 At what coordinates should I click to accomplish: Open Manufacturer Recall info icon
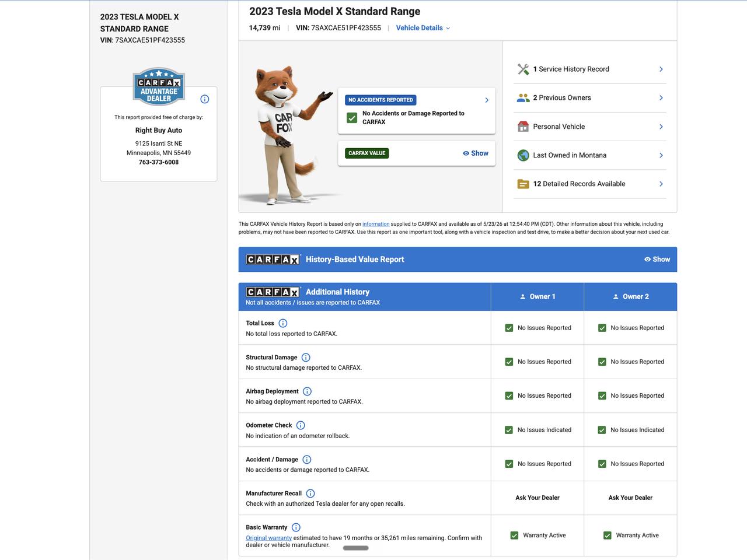click(x=310, y=494)
